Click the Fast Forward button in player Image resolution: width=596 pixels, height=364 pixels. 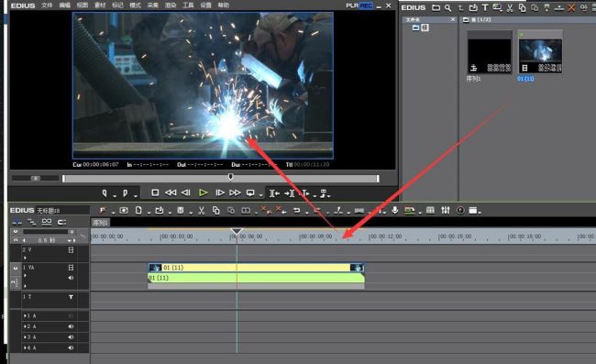[235, 193]
